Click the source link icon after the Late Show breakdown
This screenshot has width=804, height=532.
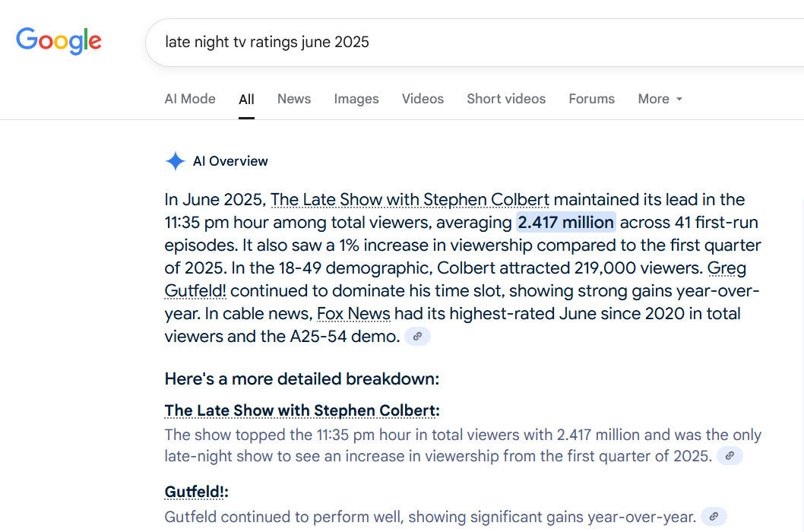730,455
